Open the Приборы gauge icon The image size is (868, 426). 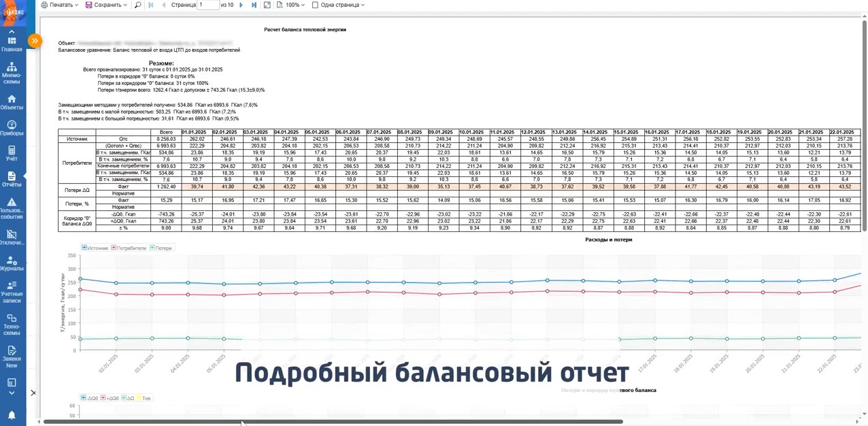click(x=12, y=128)
